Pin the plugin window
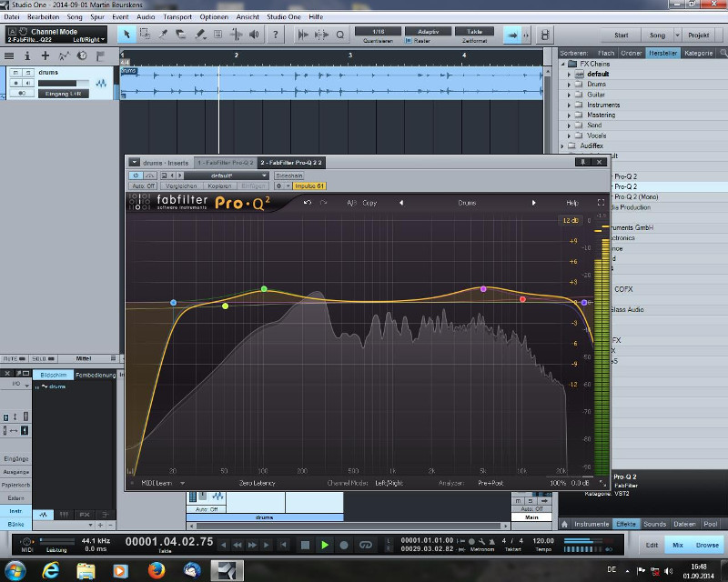Screen dimensions: 728x582 coord(582,162)
